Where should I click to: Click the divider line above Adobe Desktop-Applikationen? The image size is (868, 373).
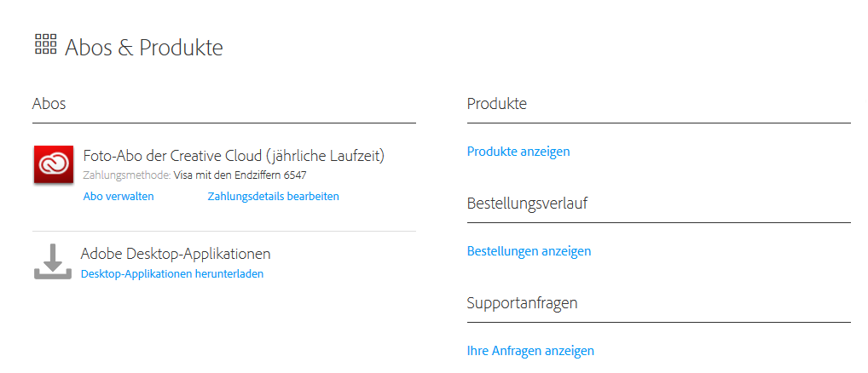click(x=224, y=231)
